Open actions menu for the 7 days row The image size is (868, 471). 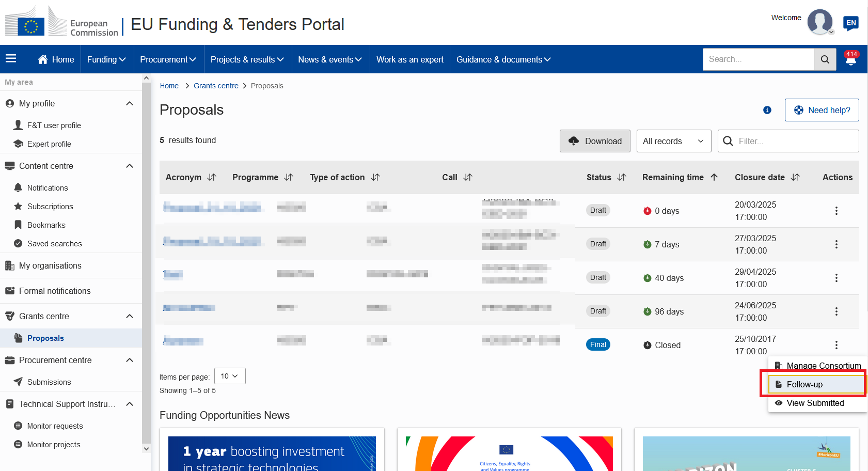[837, 244]
